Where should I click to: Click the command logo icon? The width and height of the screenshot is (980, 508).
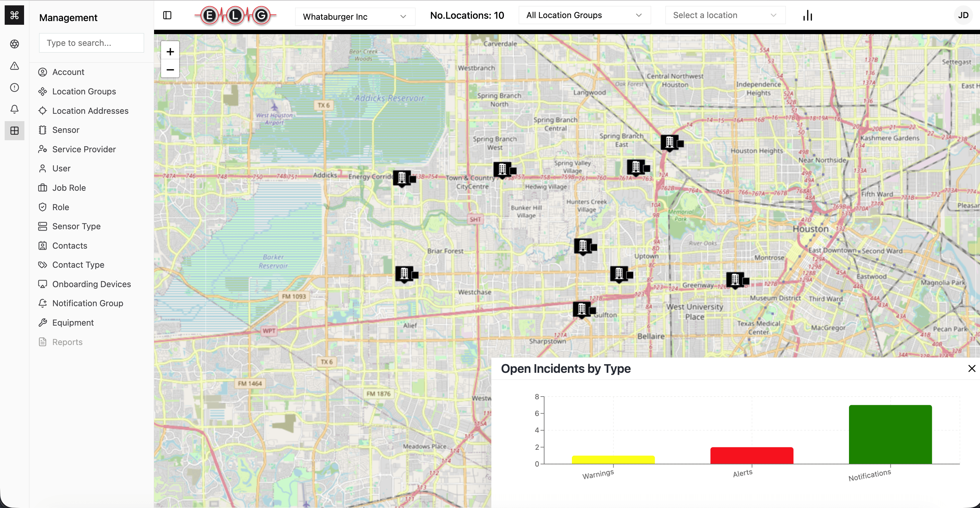click(x=14, y=15)
